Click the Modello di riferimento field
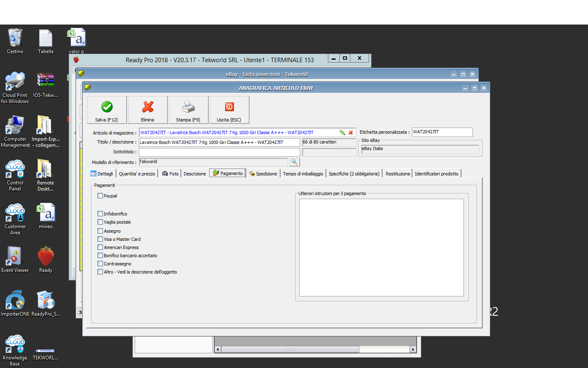 [213, 162]
